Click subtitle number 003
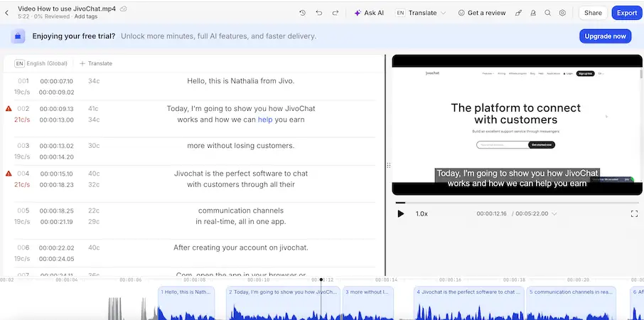 point(23,145)
